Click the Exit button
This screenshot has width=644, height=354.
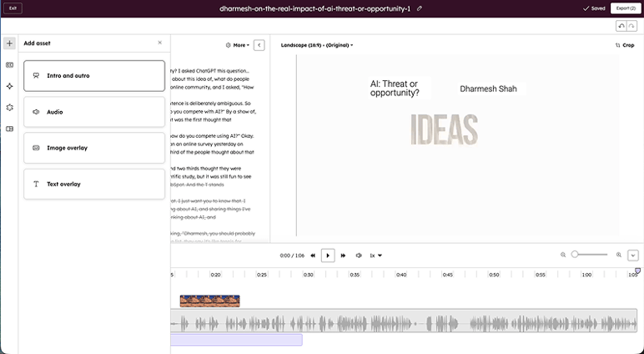pyautogui.click(x=13, y=8)
